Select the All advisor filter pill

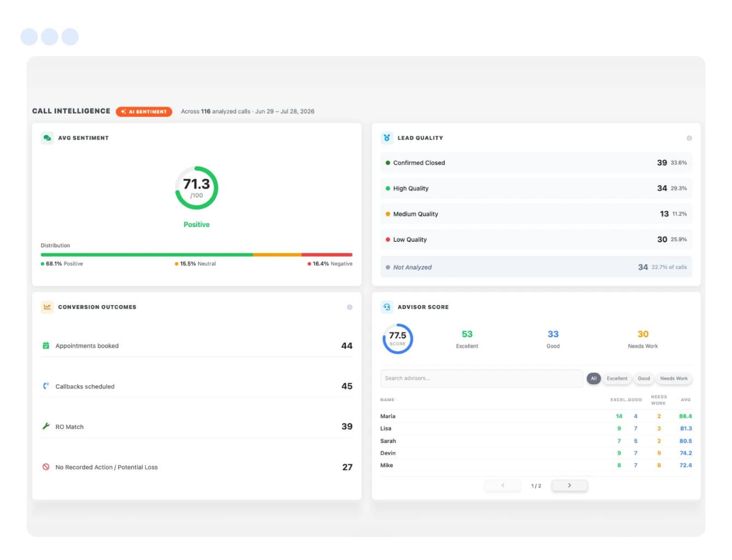click(x=594, y=378)
